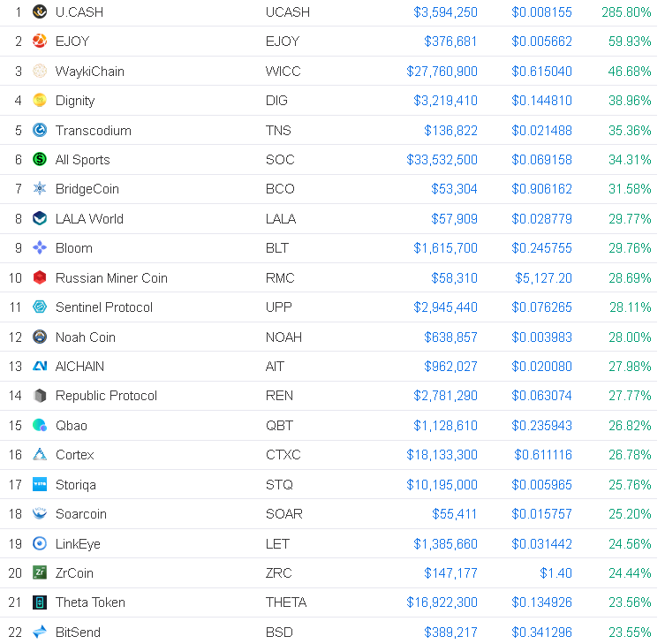Click Storiqa volume $10,195,000
The width and height of the screenshot is (665, 644).
coord(442,484)
